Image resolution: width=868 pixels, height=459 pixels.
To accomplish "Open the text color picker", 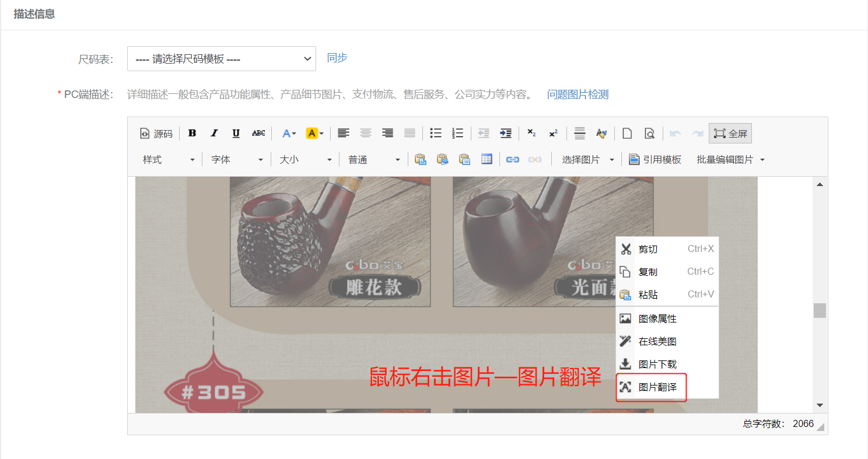I will point(289,134).
